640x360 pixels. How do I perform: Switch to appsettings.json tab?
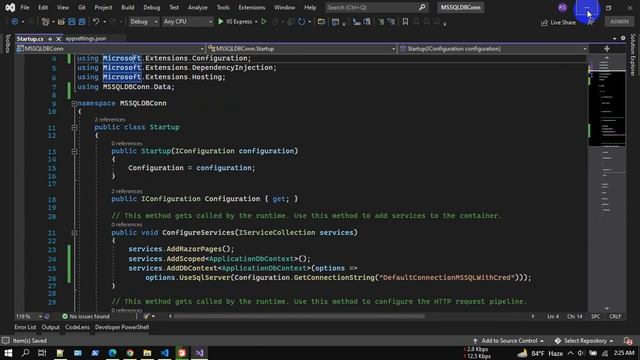click(86, 38)
